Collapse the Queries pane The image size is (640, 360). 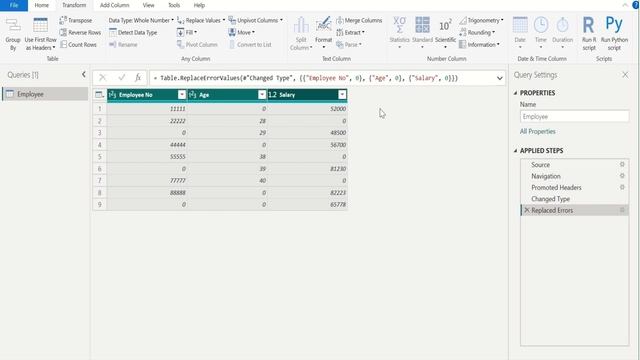tap(83, 74)
